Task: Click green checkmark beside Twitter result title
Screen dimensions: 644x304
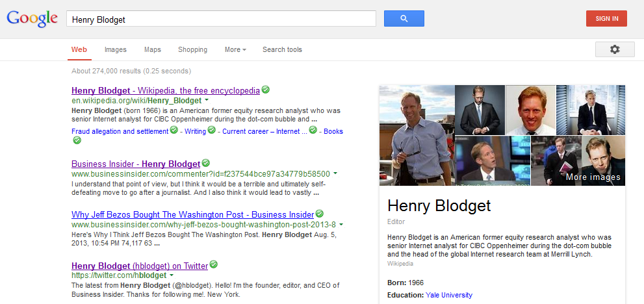Action: coord(214,265)
